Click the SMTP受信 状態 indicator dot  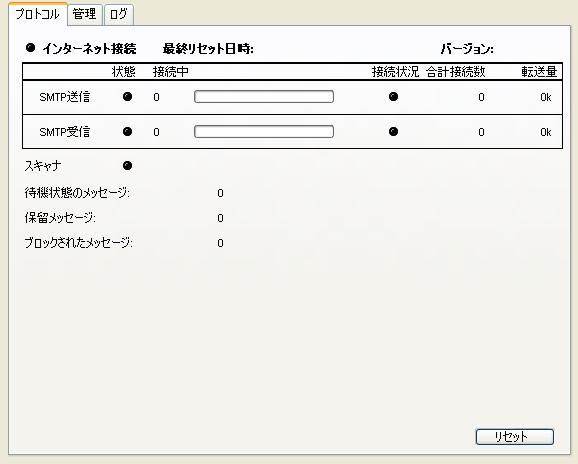(x=128, y=132)
